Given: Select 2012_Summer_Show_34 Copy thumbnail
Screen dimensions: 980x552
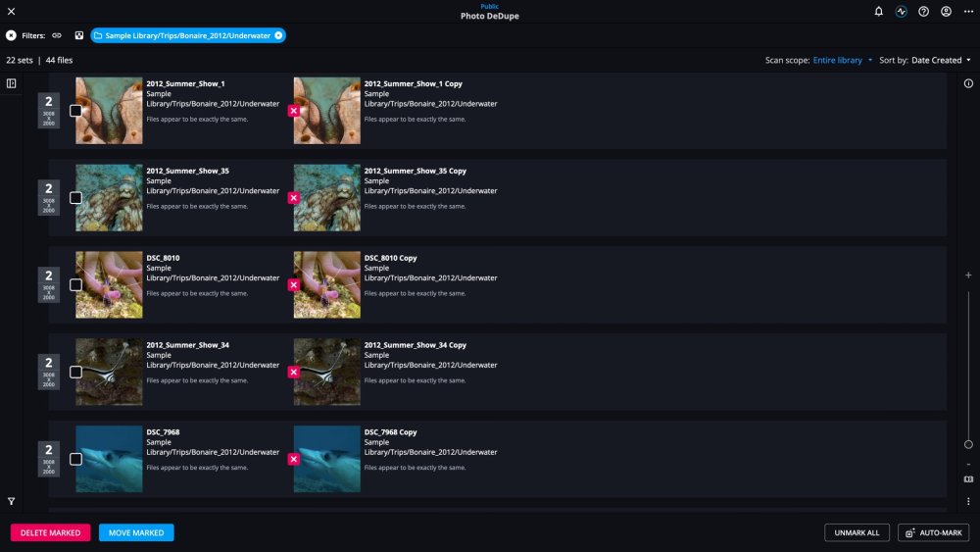Looking at the screenshot, I should point(327,372).
